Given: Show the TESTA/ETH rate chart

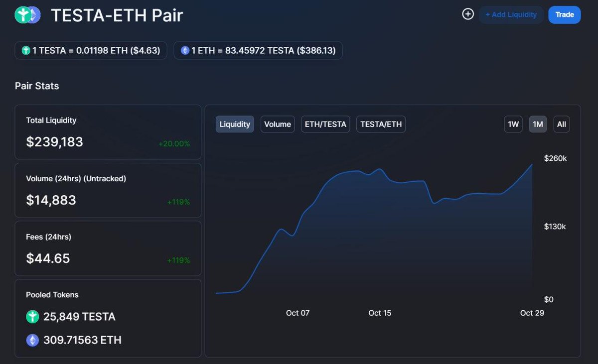Looking at the screenshot, I should 381,124.
